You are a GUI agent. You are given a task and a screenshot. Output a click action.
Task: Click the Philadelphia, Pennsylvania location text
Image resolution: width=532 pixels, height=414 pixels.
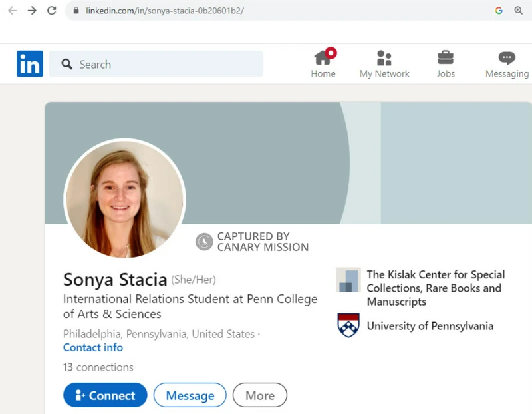click(159, 334)
